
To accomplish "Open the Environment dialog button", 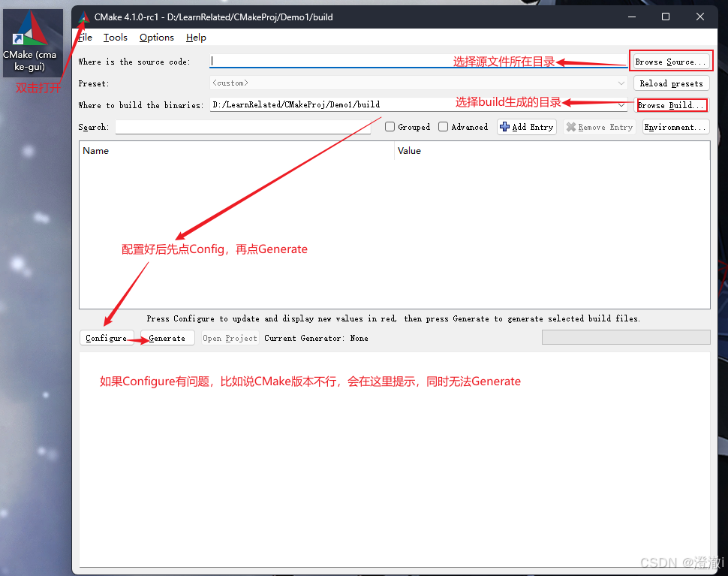I will (675, 127).
